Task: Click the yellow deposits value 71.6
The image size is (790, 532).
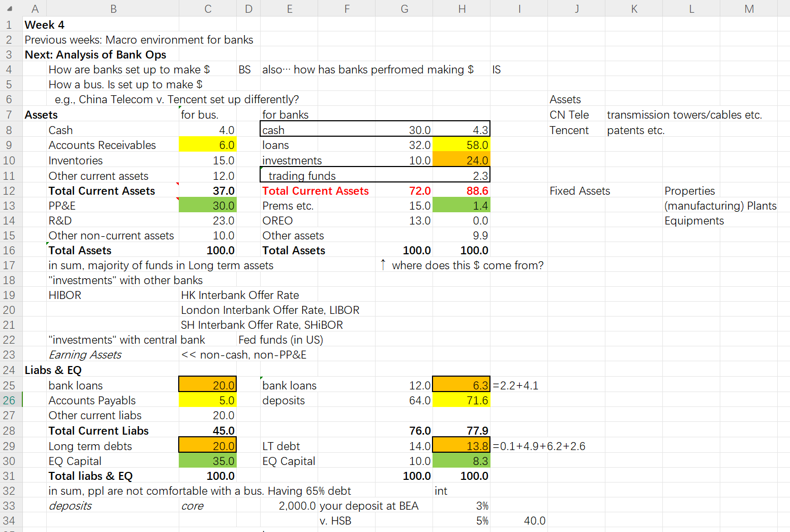Action: coord(462,401)
